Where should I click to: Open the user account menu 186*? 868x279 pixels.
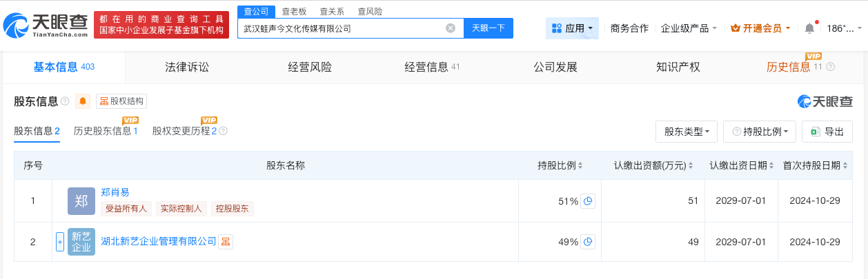point(845,28)
